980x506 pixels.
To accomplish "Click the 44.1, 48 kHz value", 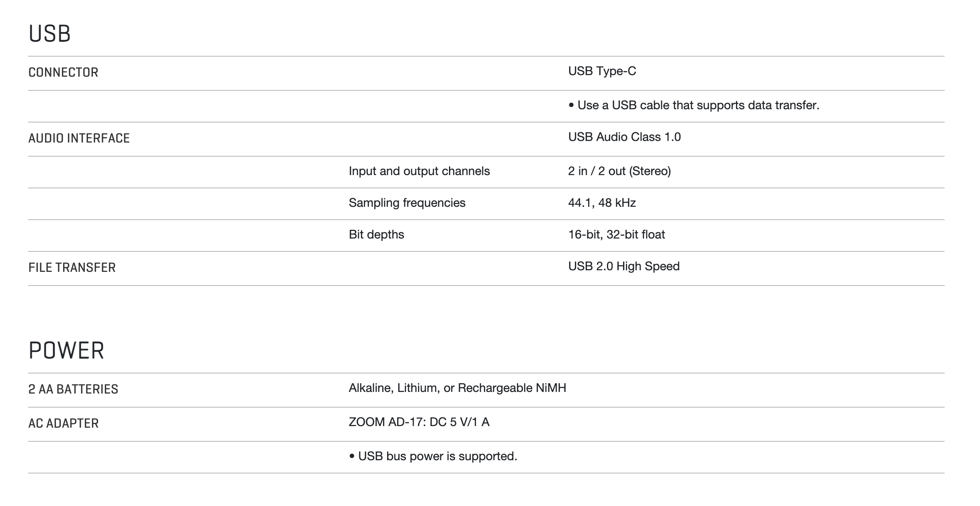I will [602, 203].
